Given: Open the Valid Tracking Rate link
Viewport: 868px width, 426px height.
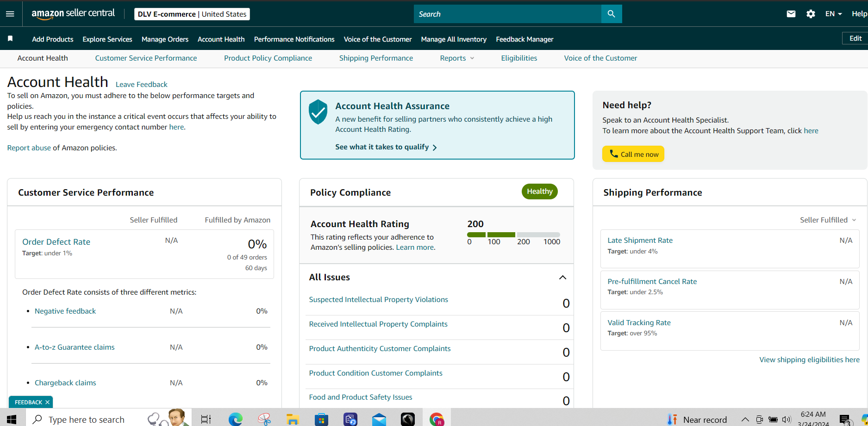Looking at the screenshot, I should click(639, 322).
